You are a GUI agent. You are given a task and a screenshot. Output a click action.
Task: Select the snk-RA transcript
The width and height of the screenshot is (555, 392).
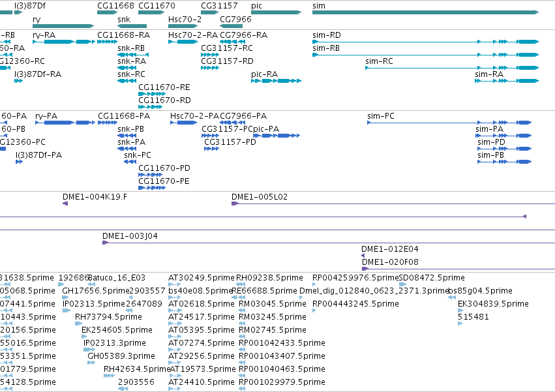(x=127, y=68)
